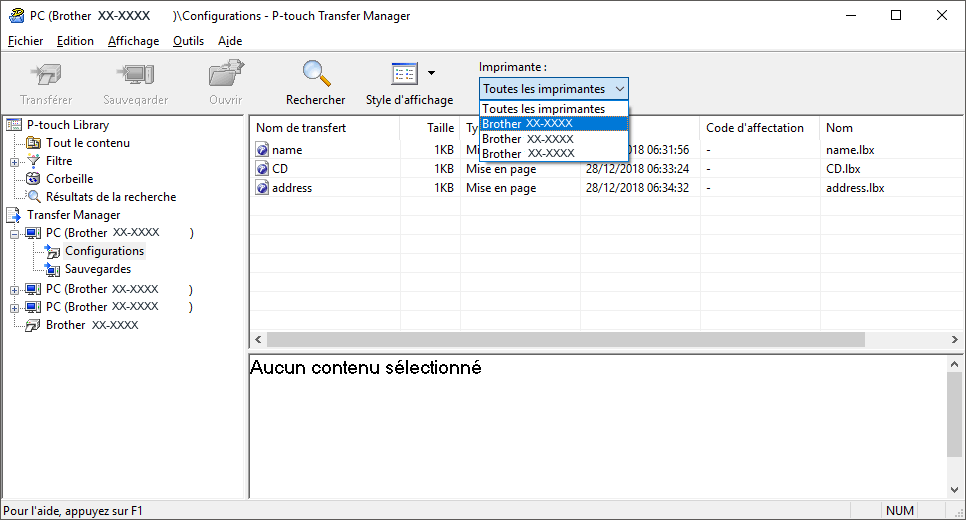Click the 1KB size in the name row
This screenshot has width=966, height=520.
(444, 150)
